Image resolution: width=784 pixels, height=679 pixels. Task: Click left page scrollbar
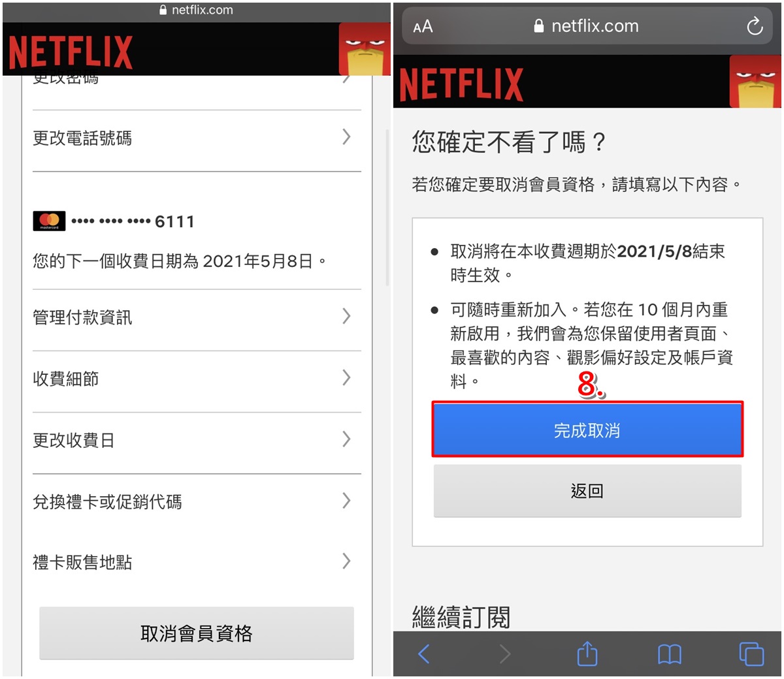(387, 208)
